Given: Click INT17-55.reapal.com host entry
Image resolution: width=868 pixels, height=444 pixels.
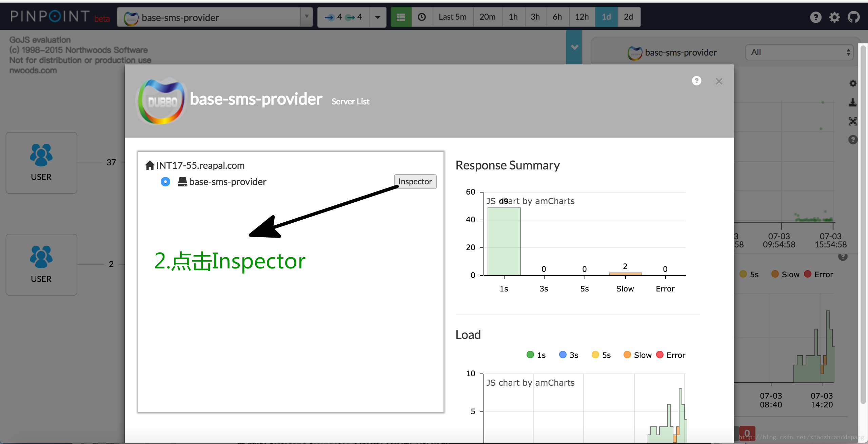Looking at the screenshot, I should [200, 165].
